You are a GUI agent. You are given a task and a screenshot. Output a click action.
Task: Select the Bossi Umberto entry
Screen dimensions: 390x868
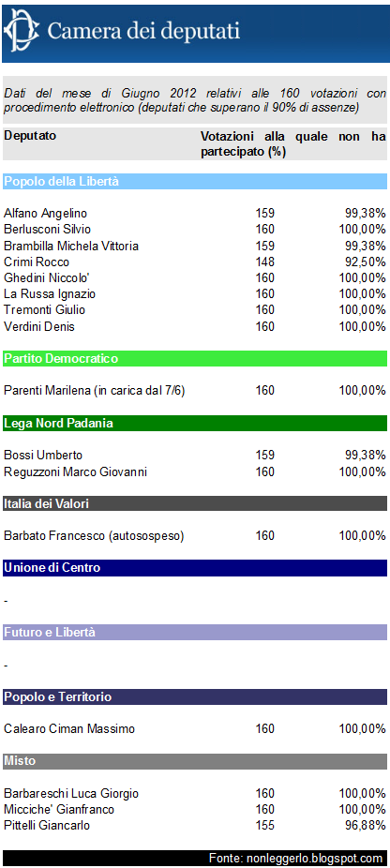click(x=43, y=455)
